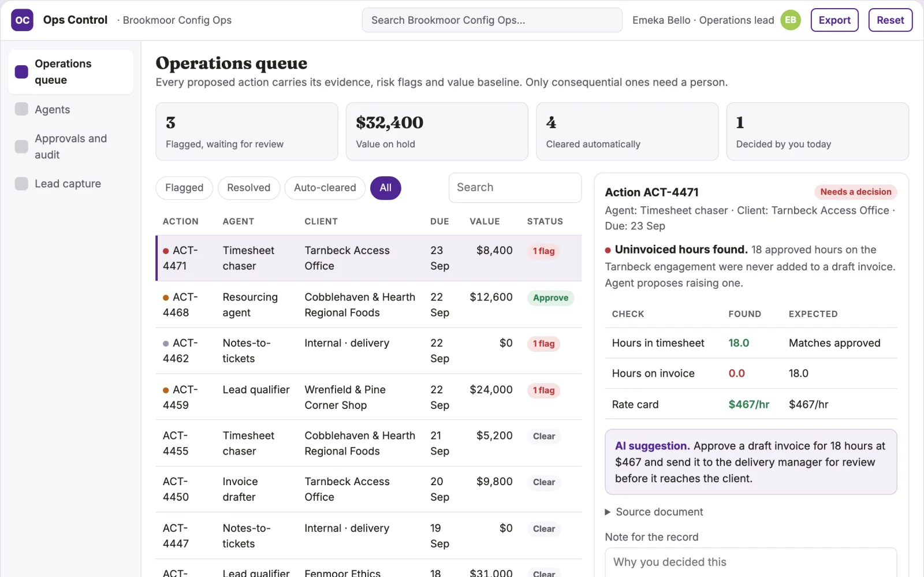The height and width of the screenshot is (577, 924).
Task: Toggle the Auto-cleared filter chip
Action: coord(325,188)
